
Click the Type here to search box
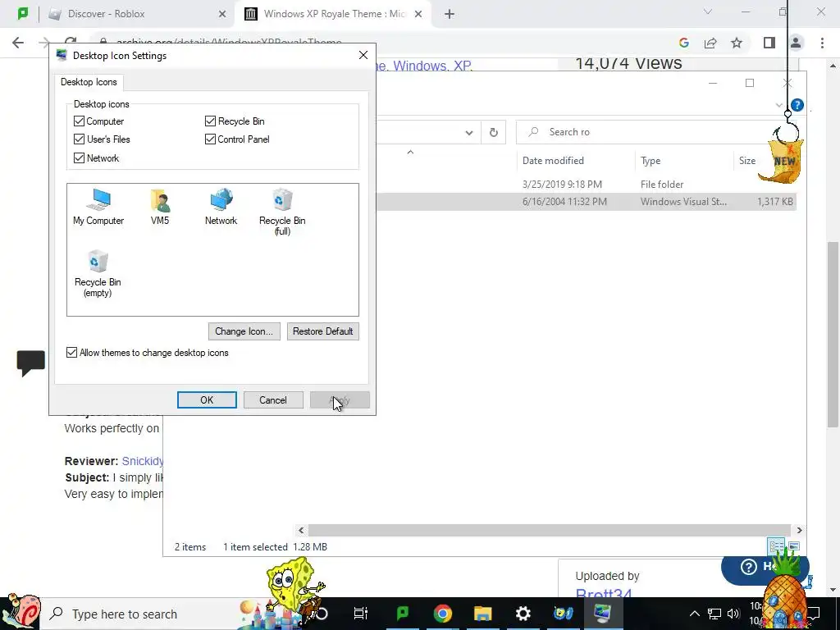pyautogui.click(x=139, y=614)
